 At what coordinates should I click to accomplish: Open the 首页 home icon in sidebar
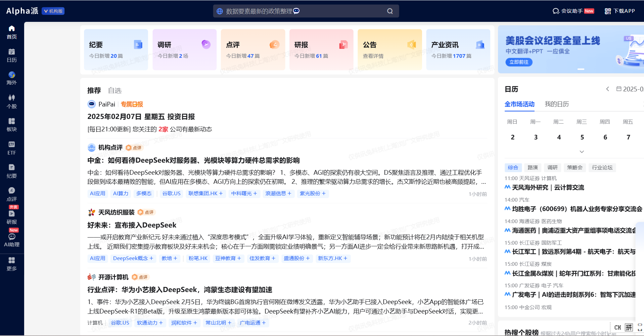[x=12, y=29]
